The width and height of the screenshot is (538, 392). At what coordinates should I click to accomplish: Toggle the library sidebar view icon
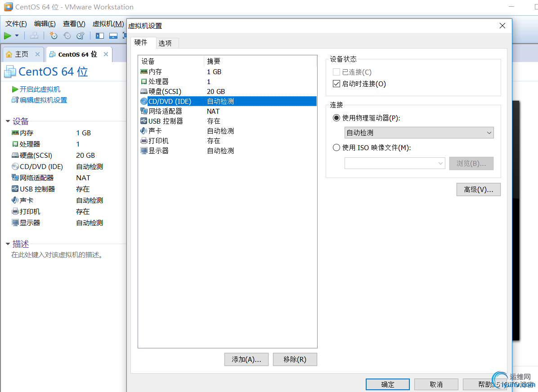coord(100,36)
